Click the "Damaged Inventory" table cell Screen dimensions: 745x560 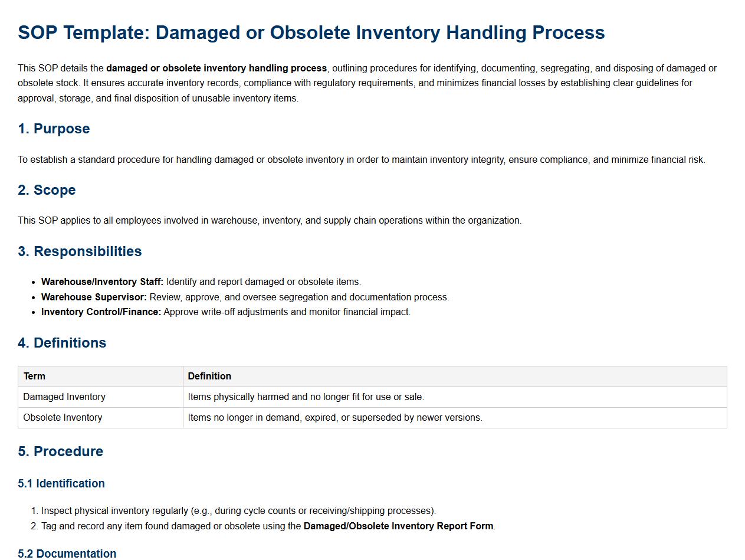pyautogui.click(x=64, y=397)
